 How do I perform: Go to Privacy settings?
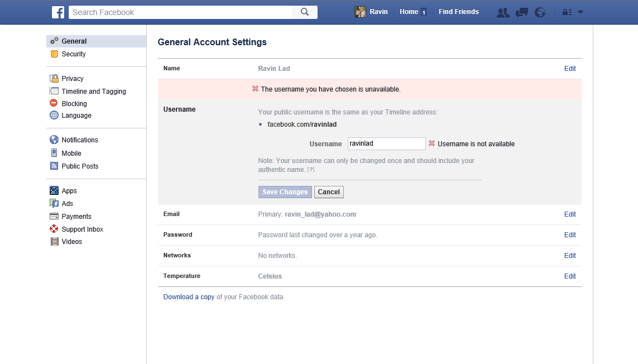coord(73,79)
